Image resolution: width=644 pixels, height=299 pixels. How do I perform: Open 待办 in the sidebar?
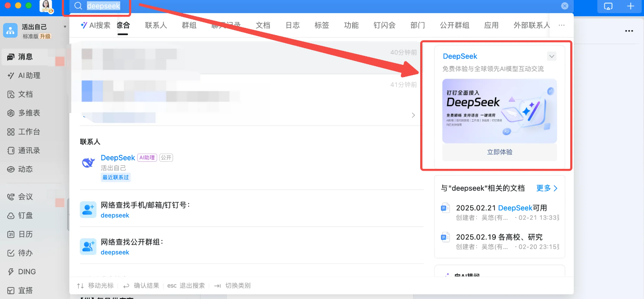click(x=20, y=253)
